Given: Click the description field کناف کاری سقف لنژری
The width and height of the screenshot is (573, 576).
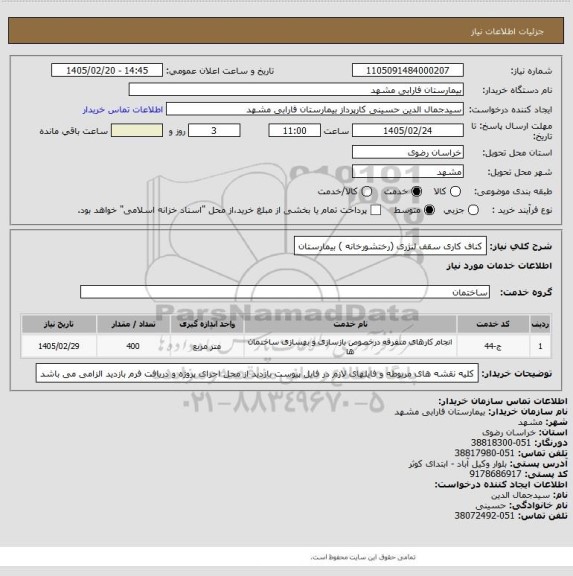Looking at the screenshot, I should coord(390,246).
